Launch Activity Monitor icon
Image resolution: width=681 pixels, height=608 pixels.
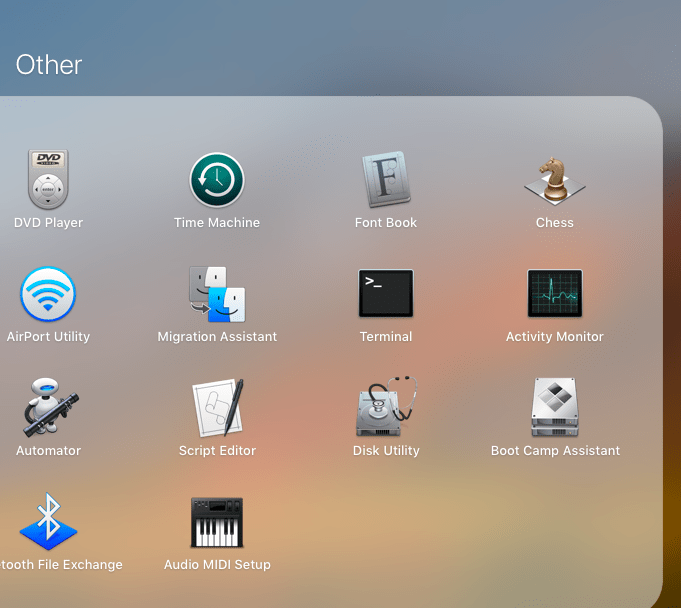click(555, 293)
